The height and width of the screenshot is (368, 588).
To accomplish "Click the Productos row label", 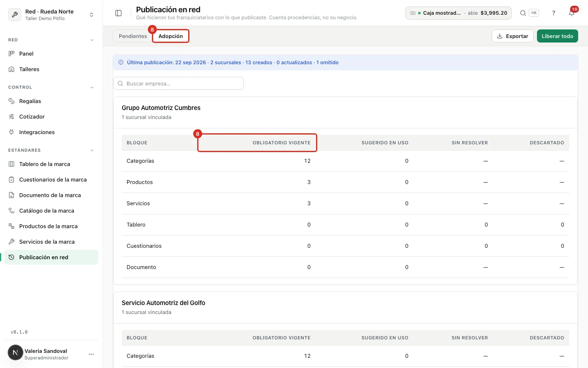I will click(140, 182).
